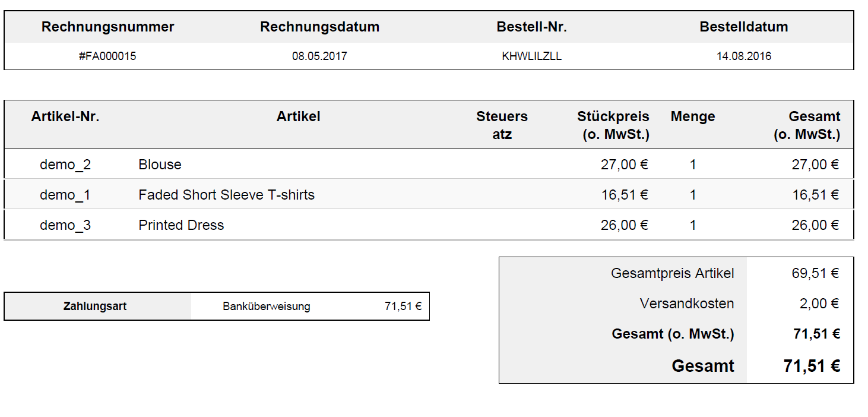This screenshot has width=868, height=417.
Task: Click the Bestelldatum header
Action: pyautogui.click(x=743, y=27)
